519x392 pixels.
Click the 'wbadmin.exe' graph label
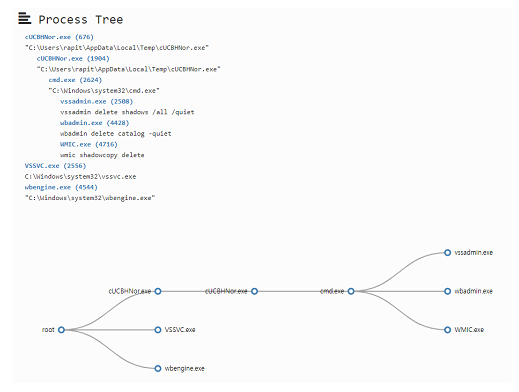pyautogui.click(x=474, y=291)
